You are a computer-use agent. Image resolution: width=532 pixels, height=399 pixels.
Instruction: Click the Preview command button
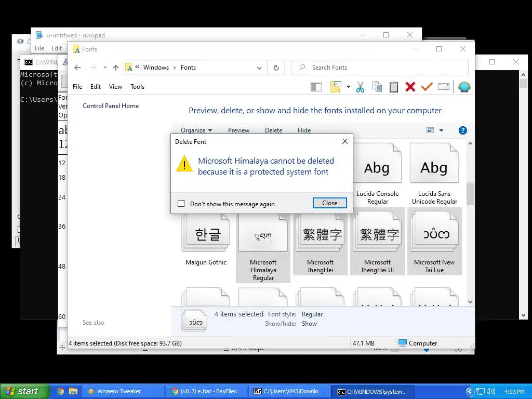click(238, 130)
